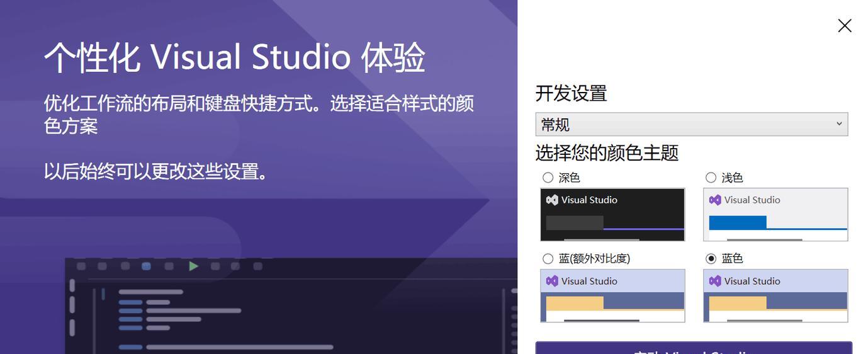The width and height of the screenshot is (868, 354).
Task: Click the 选择您的颜色主题 heading text
Action: 607,152
